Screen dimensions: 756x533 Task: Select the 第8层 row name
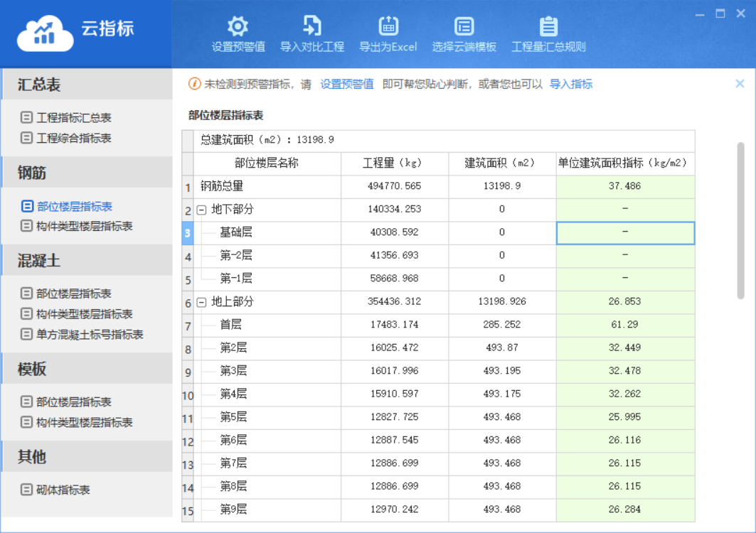pos(233,487)
